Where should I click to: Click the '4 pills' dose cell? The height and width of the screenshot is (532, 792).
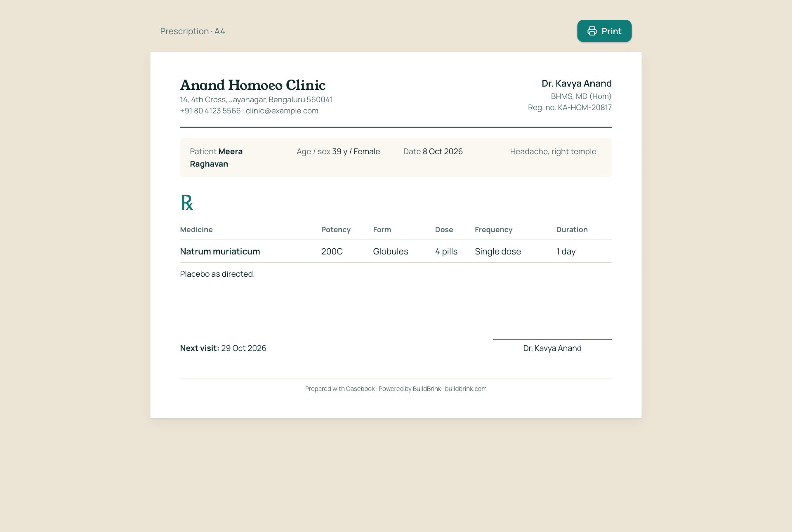pos(446,252)
